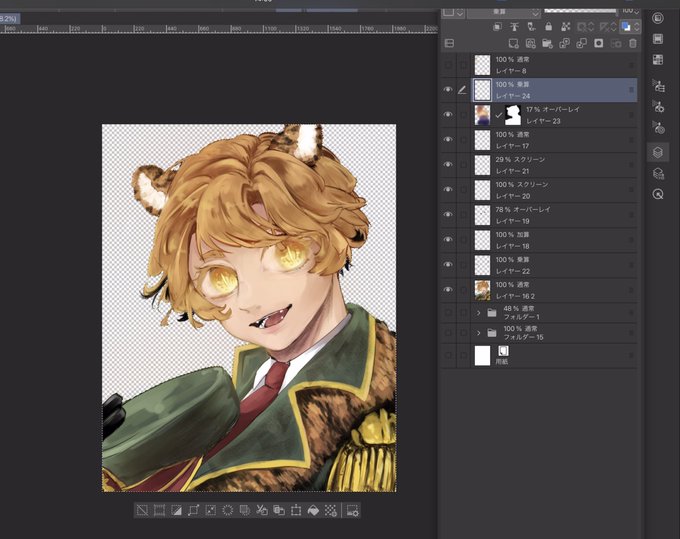Click the Copy and paste launcher icon
Viewport: 680px width, 539px height.
[x=279, y=510]
